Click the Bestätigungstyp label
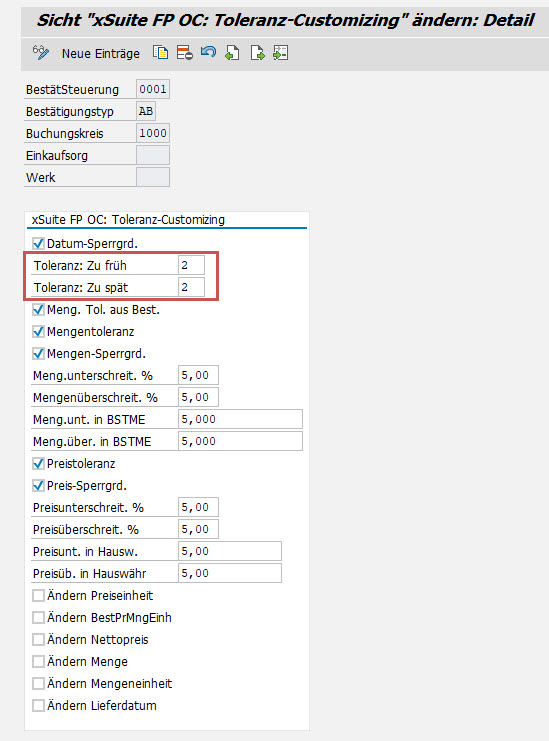The height and width of the screenshot is (741, 549). (x=69, y=112)
